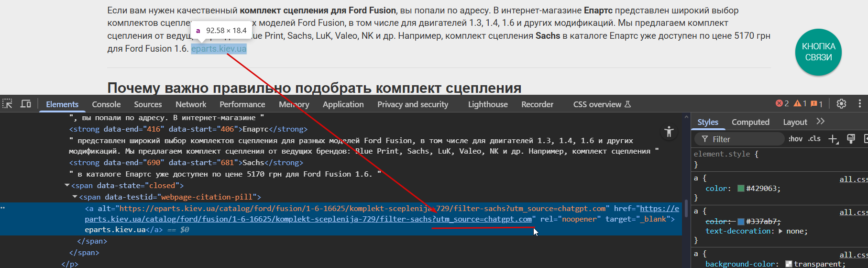868x268 pixels.
Task: Click the КНОПКА СВЯЗИ round button
Action: click(818, 52)
